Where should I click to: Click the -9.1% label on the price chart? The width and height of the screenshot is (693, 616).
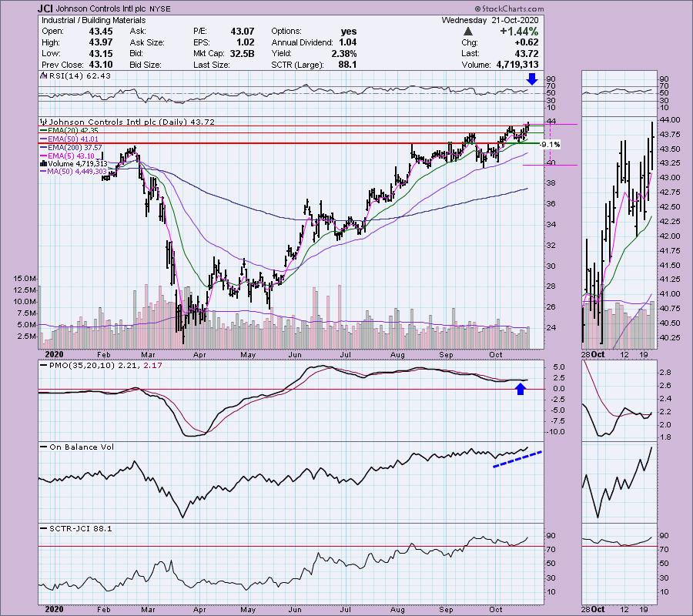551,145
